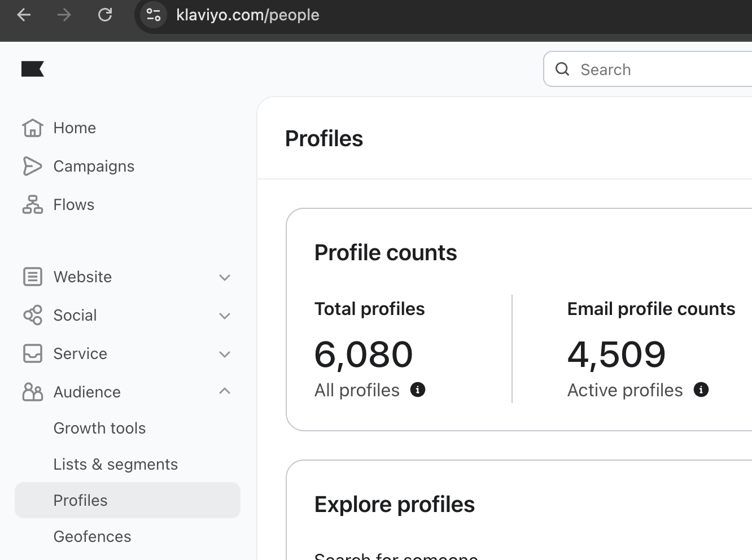The image size is (752, 560).
Task: Collapse the Audience section chevron
Action: (x=225, y=391)
